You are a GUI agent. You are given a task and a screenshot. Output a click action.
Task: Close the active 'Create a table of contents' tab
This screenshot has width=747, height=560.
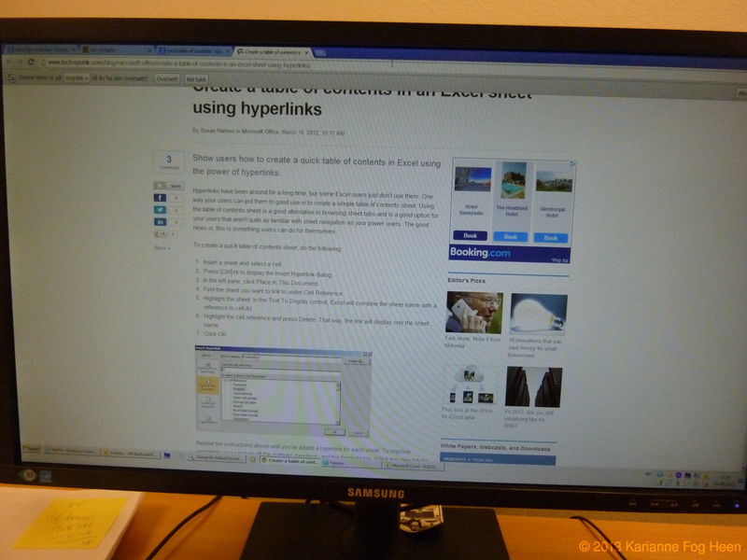pyautogui.click(x=307, y=52)
